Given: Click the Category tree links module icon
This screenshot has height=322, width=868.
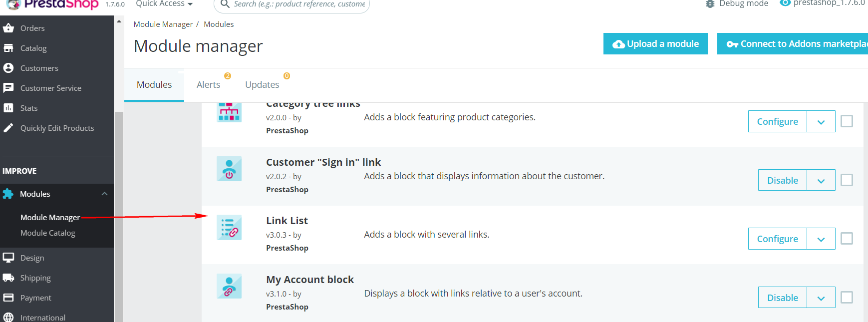Looking at the screenshot, I should coord(229,112).
